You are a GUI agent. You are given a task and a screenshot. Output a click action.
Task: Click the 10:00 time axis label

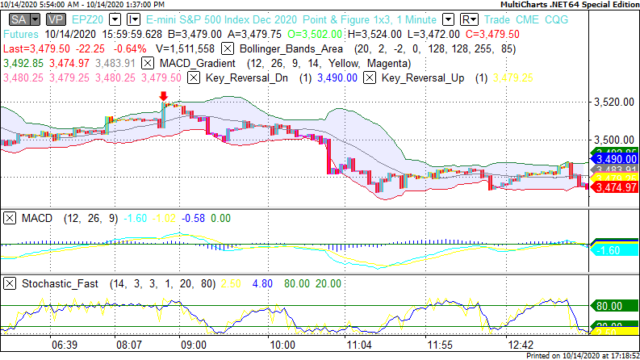(x=282, y=345)
